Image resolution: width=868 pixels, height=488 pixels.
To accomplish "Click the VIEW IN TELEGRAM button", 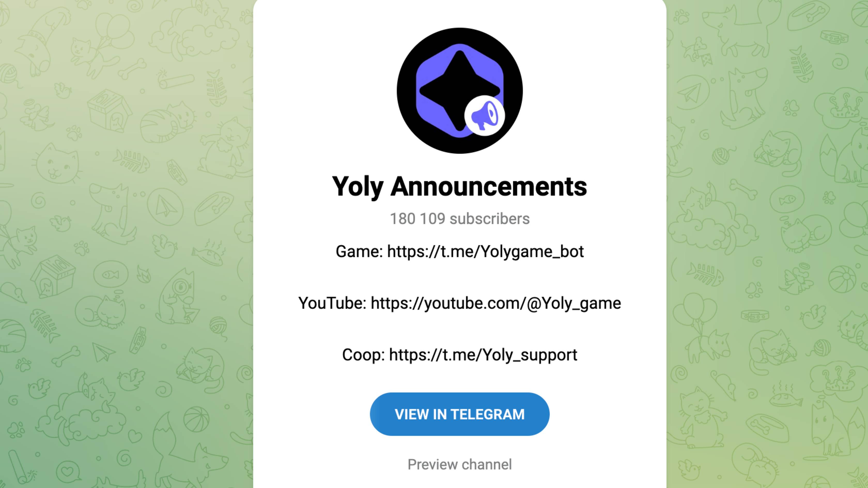I will pyautogui.click(x=460, y=414).
